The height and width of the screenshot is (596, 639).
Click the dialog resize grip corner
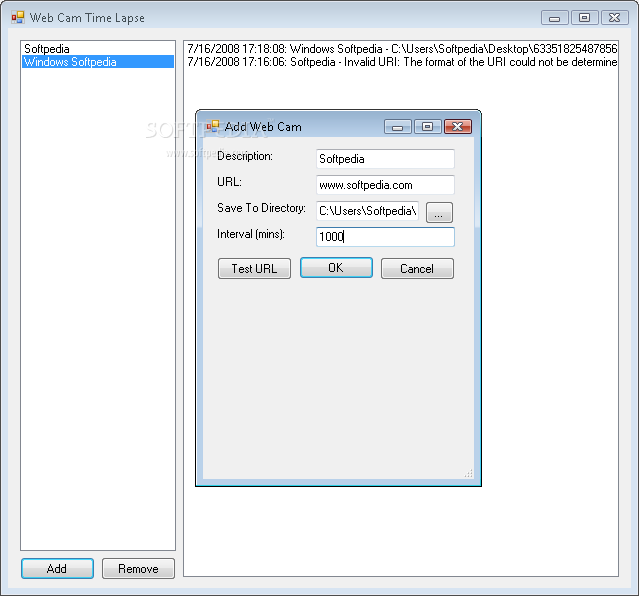click(x=469, y=473)
